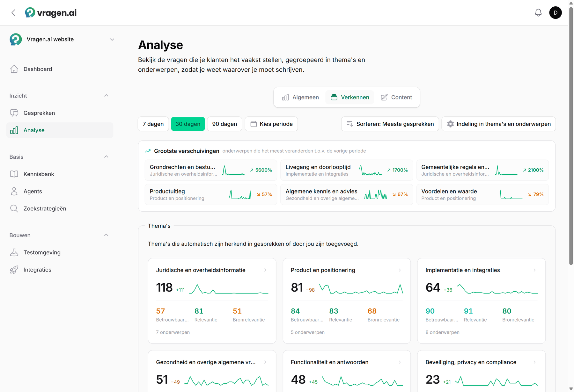Collapse the Inzicht sidebar section

106,96
